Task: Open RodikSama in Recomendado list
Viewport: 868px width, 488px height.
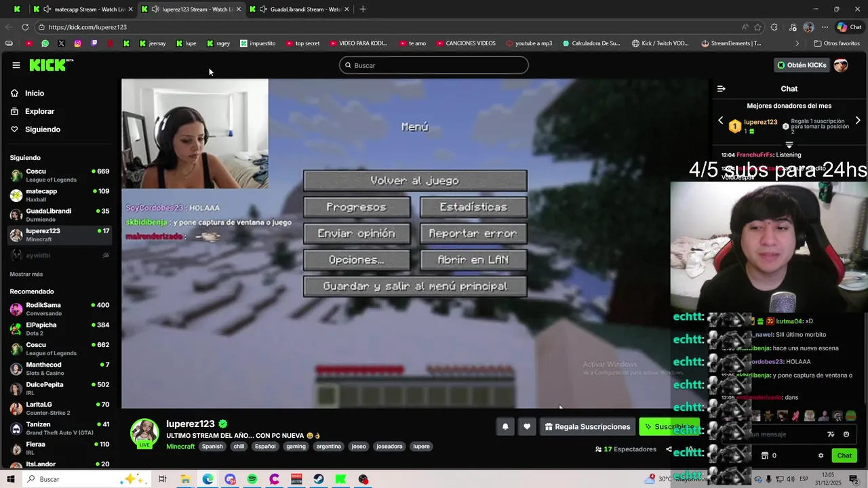Action: (60, 309)
